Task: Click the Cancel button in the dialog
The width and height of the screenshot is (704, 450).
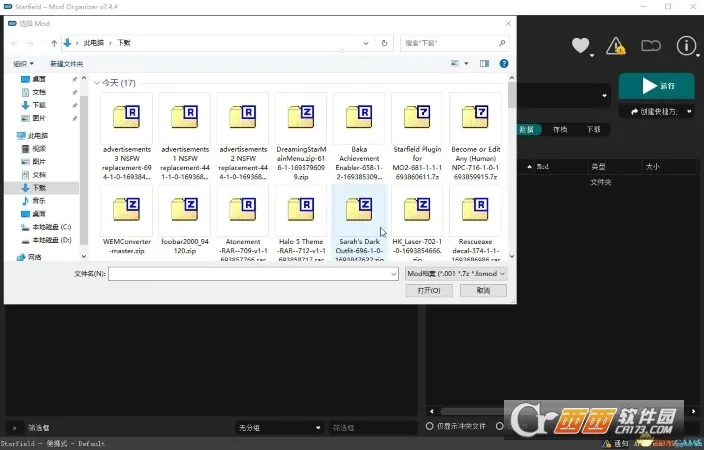Action: 484,290
